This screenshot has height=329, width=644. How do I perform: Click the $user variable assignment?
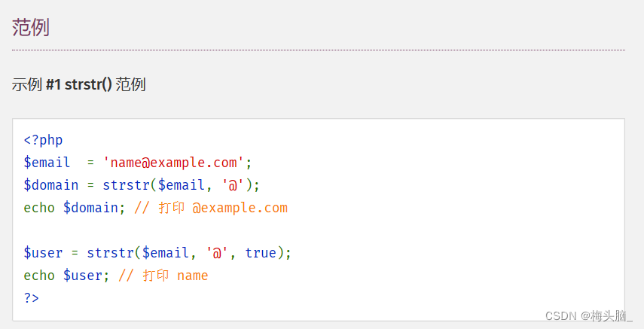pos(43,253)
